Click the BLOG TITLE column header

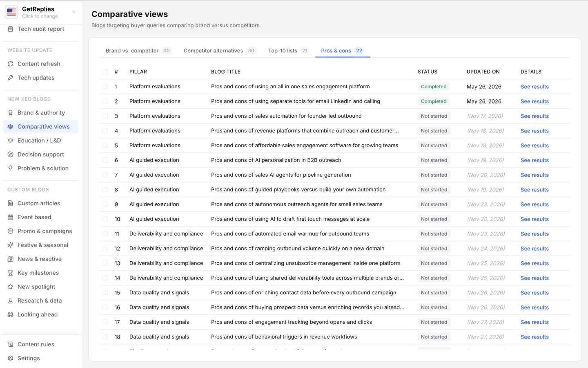click(226, 72)
